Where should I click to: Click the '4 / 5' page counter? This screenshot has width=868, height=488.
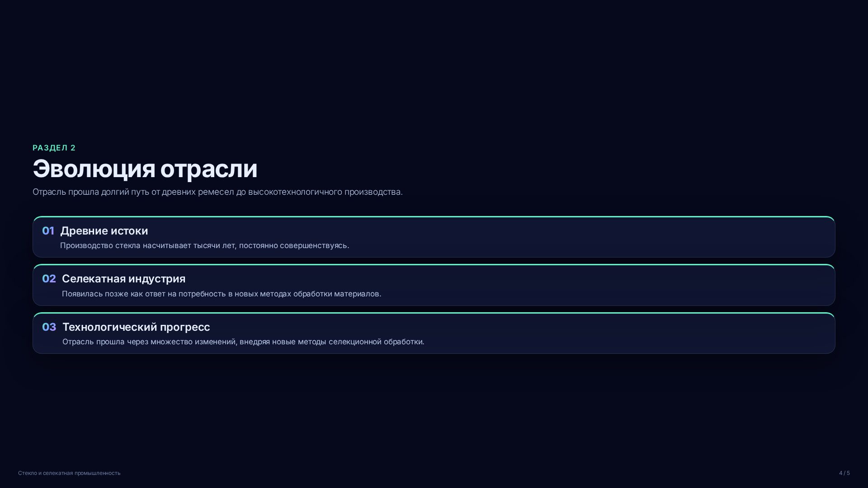(844, 473)
